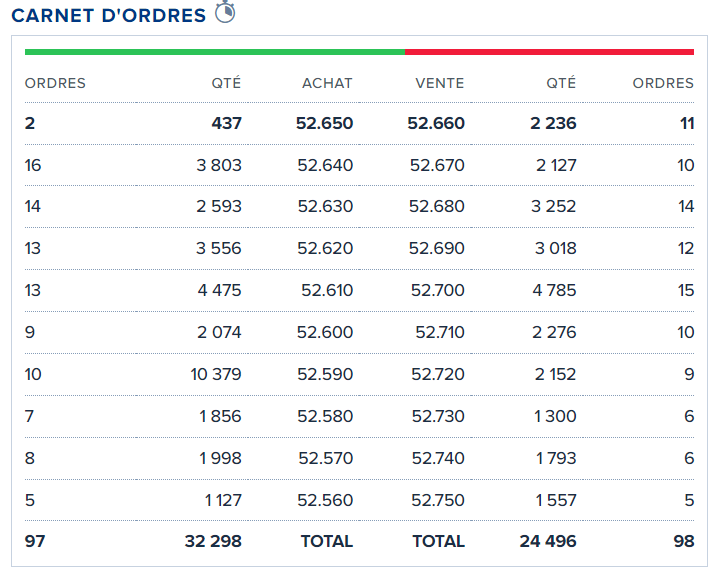Screen dimensions: 709x570
Task: Click the green buy-side portion of the bar
Action: tap(214, 52)
